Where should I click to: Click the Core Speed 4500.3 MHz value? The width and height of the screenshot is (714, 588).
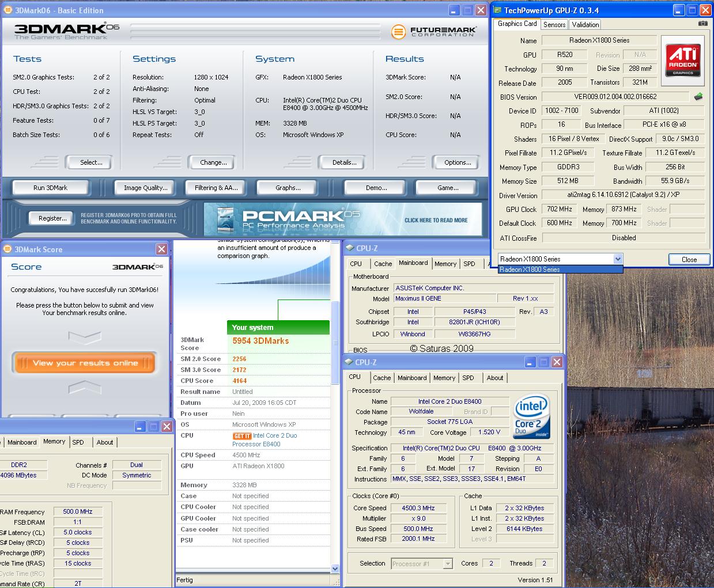(418, 508)
